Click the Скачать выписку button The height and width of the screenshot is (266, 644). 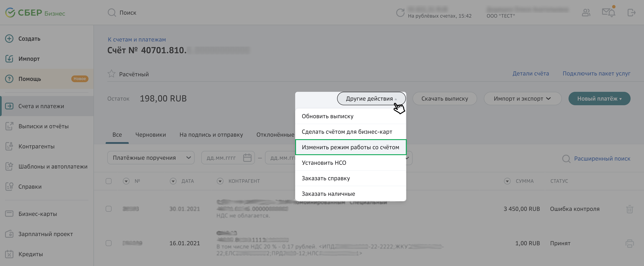coord(444,99)
